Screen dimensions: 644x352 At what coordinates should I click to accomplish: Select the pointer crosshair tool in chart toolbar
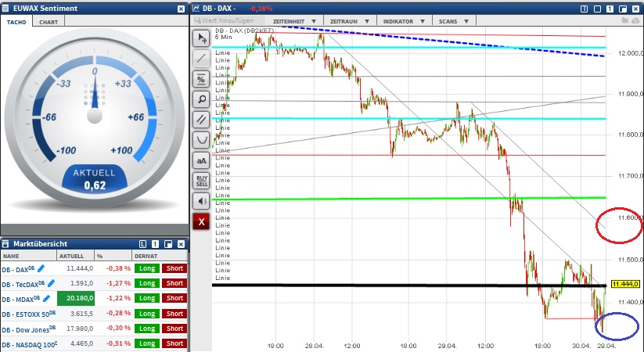(201, 38)
